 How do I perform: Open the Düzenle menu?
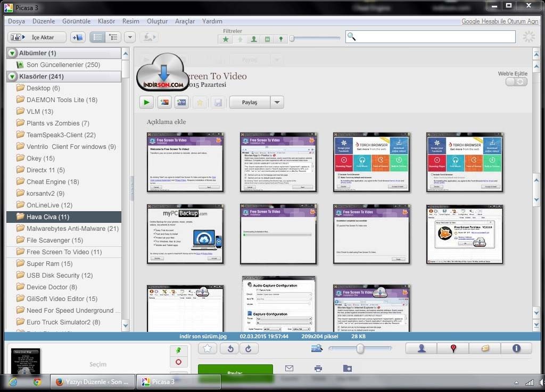point(44,21)
